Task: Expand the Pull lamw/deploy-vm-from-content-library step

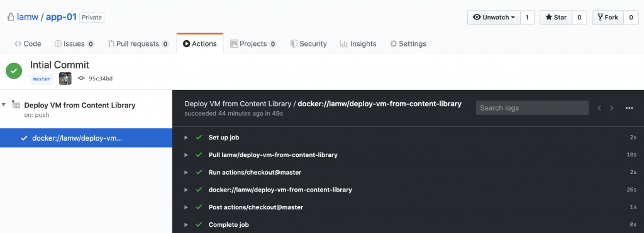Action: (x=186, y=155)
